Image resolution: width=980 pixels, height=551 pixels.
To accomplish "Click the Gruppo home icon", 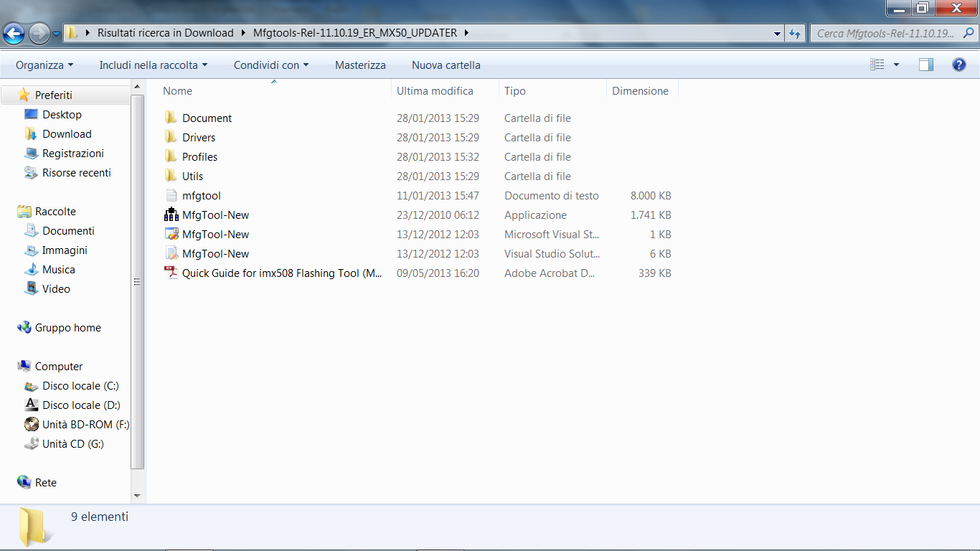I will pos(24,327).
